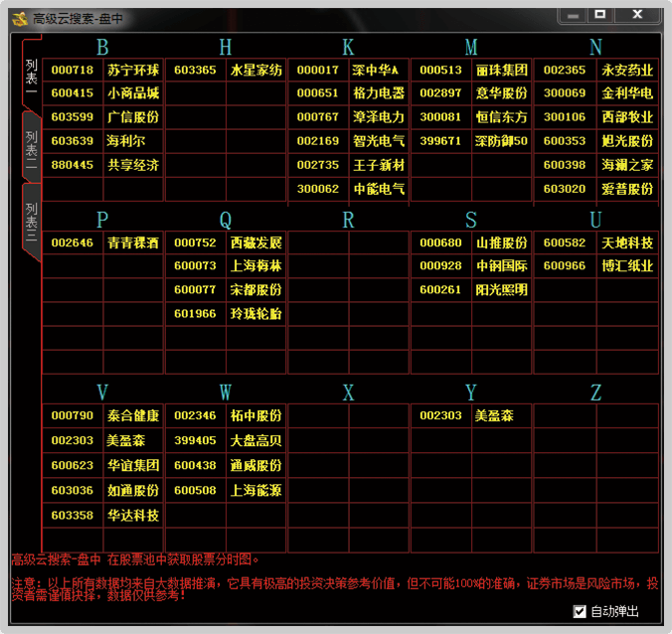Open stock name 恒信东方
The image size is (672, 634).
point(501,117)
